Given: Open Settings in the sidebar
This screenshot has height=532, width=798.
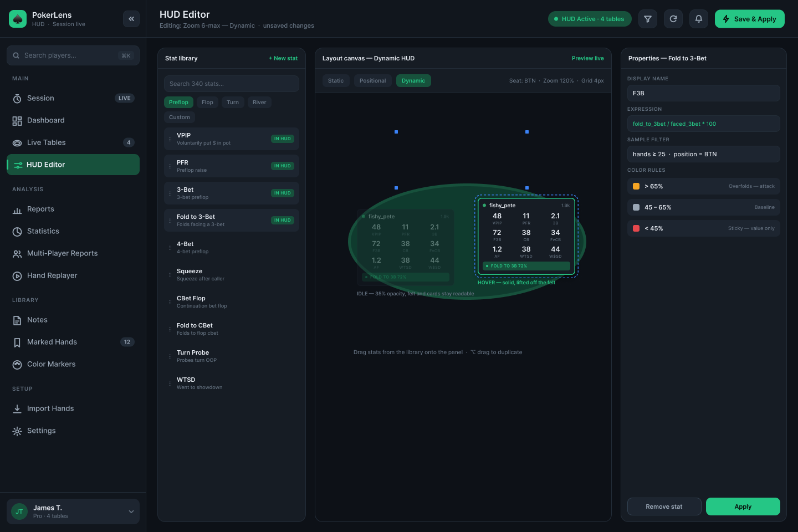Looking at the screenshot, I should click(73, 431).
